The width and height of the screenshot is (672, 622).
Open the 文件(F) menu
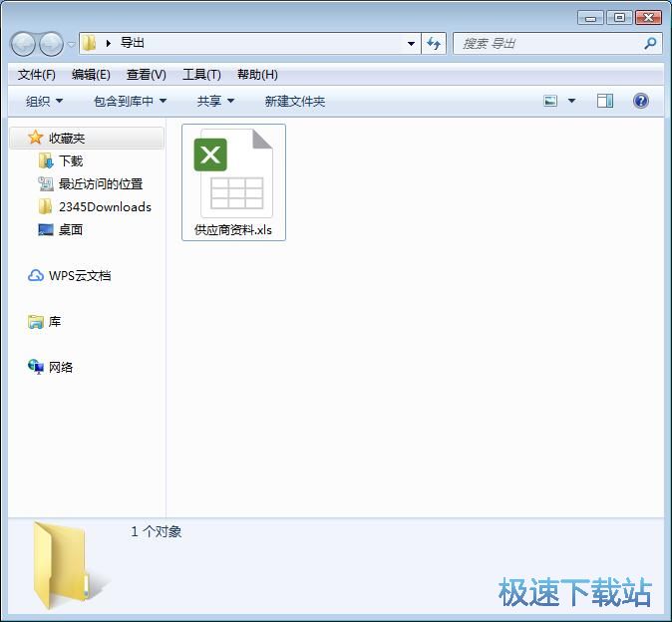click(x=37, y=75)
